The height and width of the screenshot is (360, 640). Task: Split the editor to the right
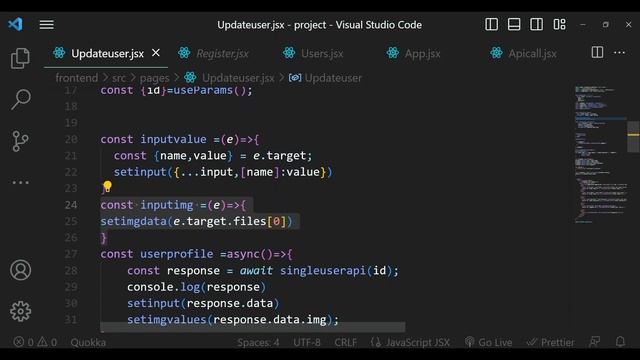[597, 52]
